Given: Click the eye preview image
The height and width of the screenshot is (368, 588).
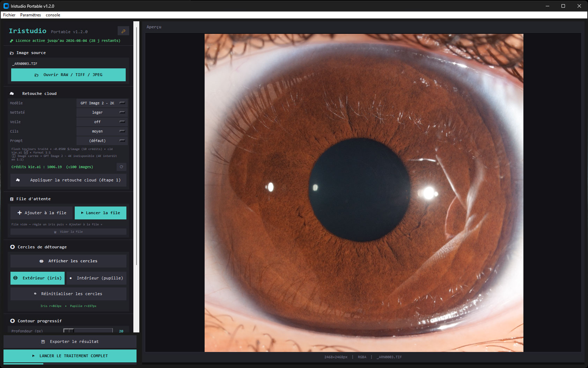Looking at the screenshot, I should click(x=364, y=193).
